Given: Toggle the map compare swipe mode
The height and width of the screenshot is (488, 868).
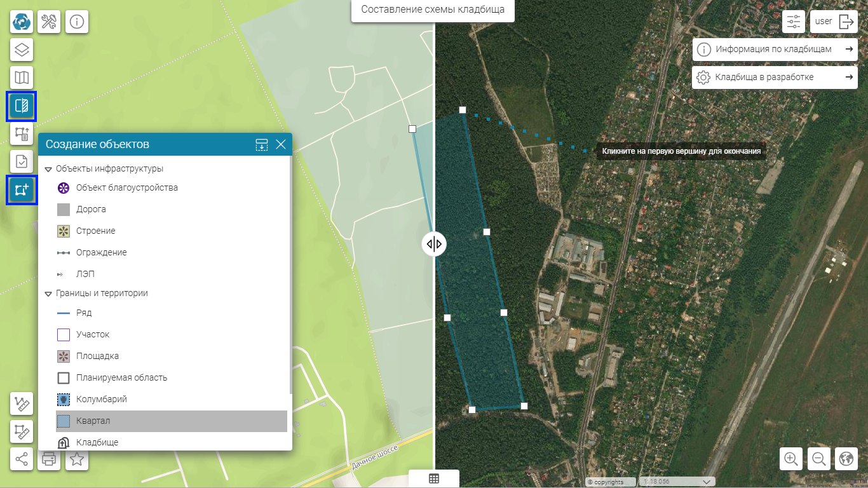Looking at the screenshot, I should pyautogui.click(x=22, y=106).
